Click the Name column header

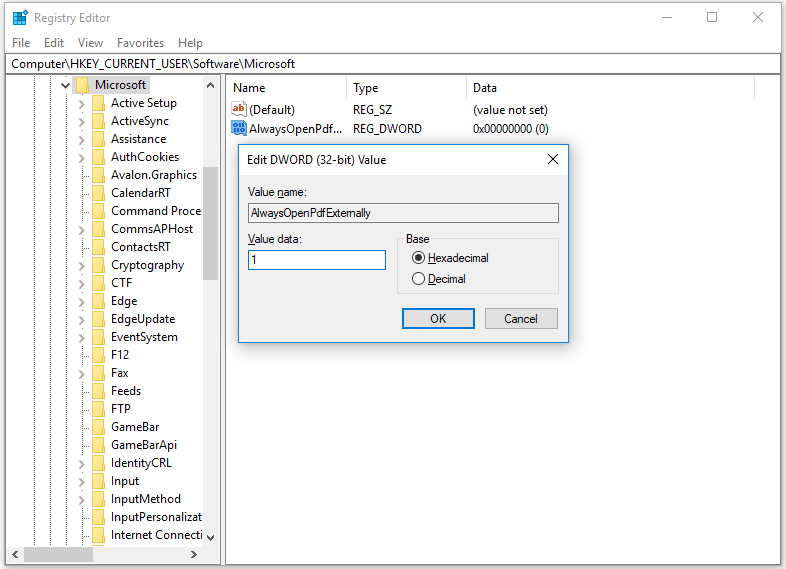pyautogui.click(x=286, y=88)
